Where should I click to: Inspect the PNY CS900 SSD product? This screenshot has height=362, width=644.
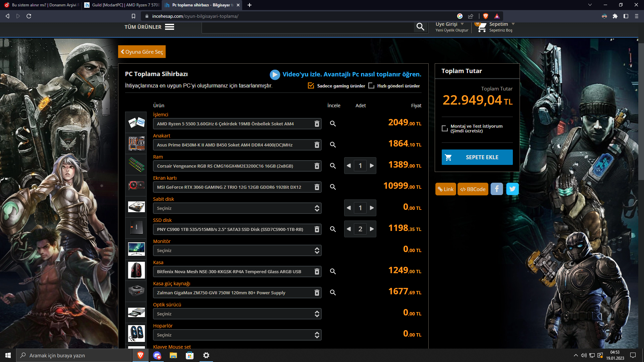333,229
